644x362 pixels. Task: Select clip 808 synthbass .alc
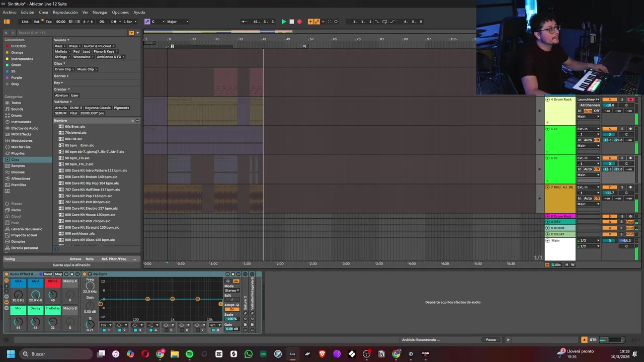coord(79,233)
